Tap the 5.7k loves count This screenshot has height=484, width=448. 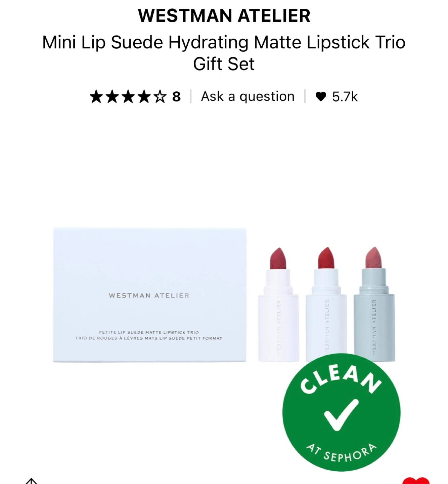345,97
